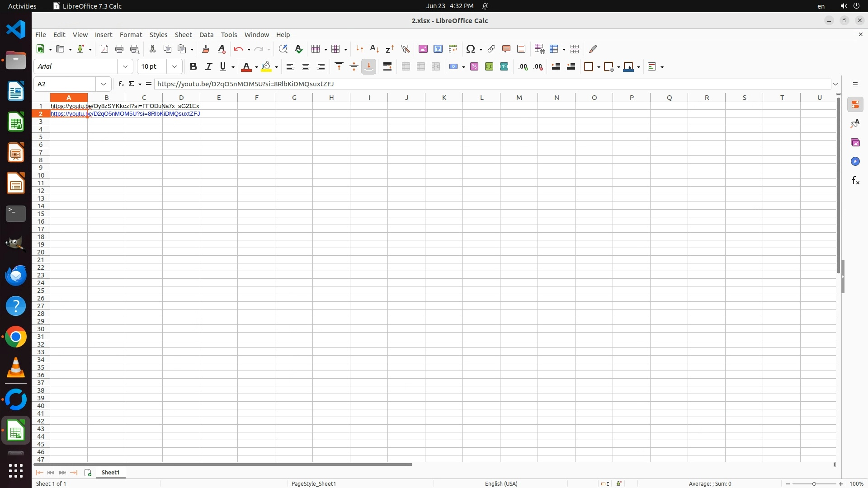
Task: Open Find & Replace toolbar icon
Action: [283, 49]
